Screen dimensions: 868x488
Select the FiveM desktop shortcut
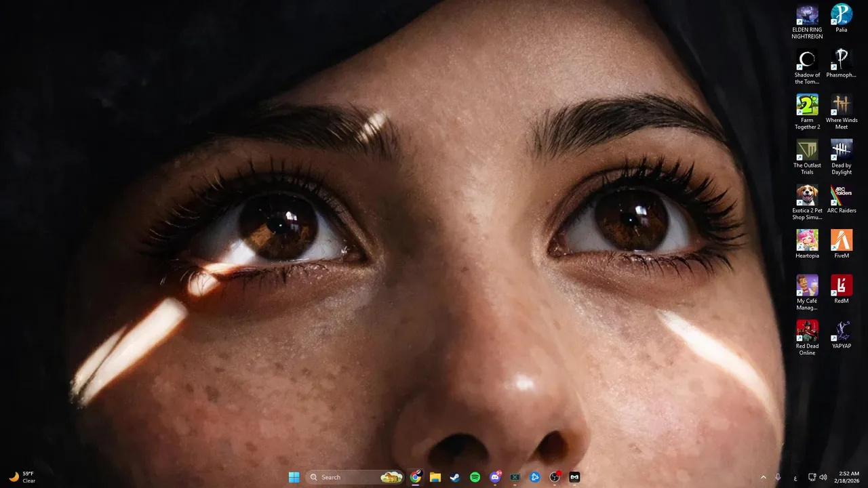pos(842,244)
